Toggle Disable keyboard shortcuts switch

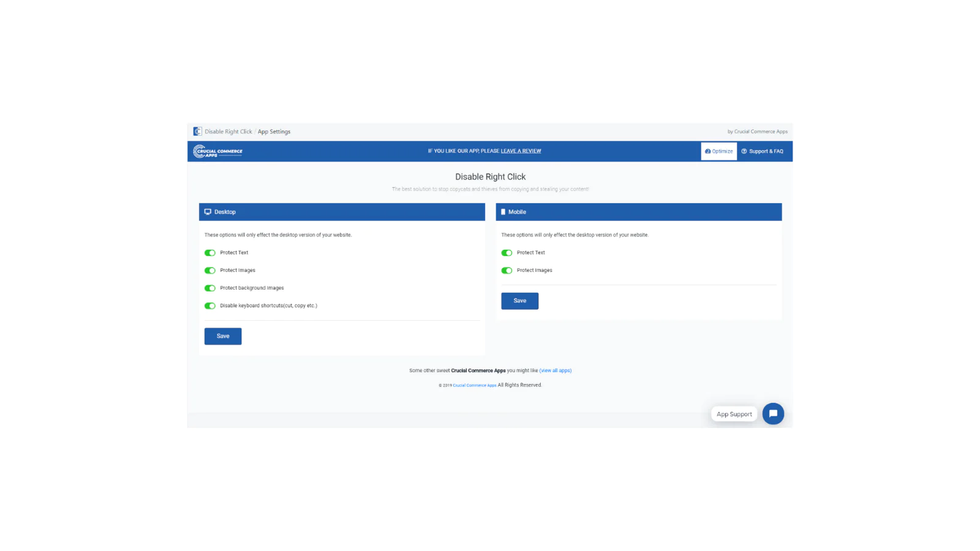[210, 306]
